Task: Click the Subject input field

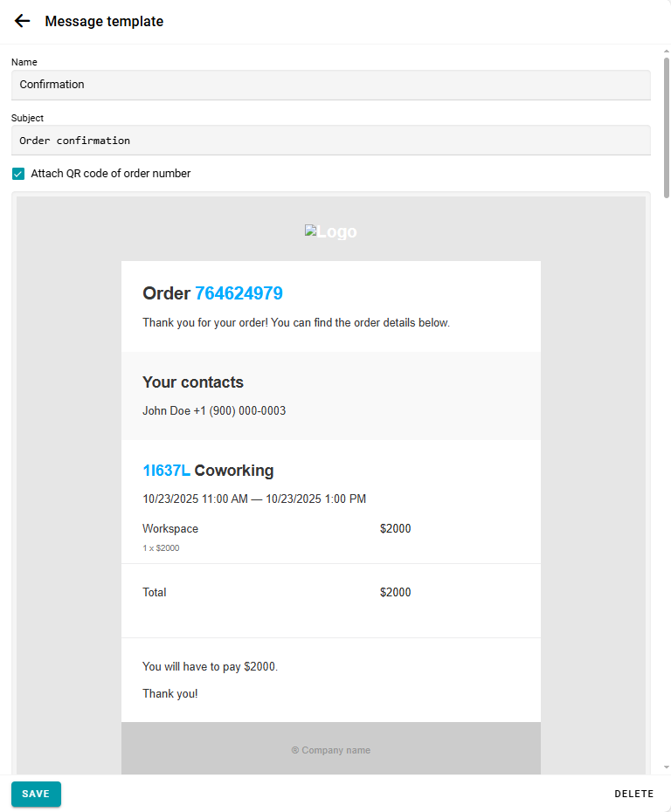Action: pyautogui.click(x=330, y=140)
